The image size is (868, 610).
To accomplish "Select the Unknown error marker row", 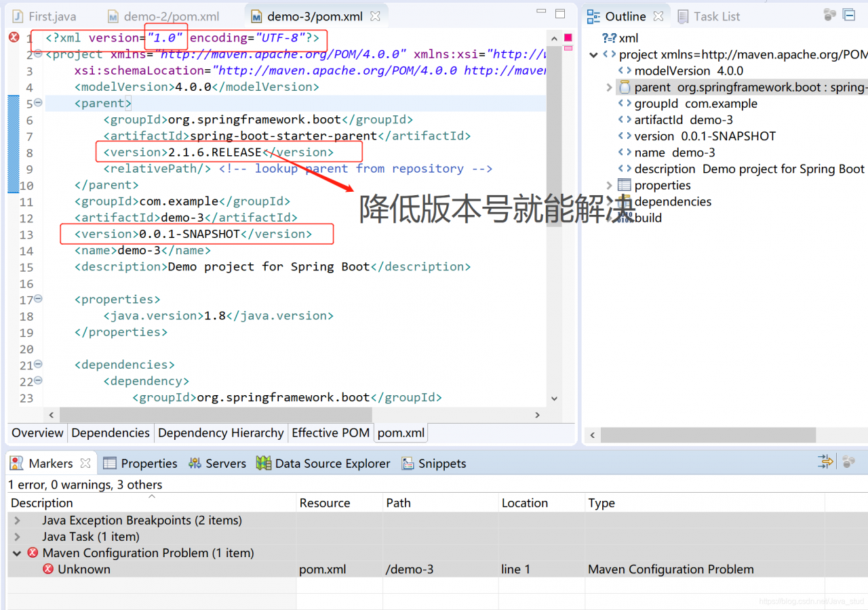I will coord(84,569).
